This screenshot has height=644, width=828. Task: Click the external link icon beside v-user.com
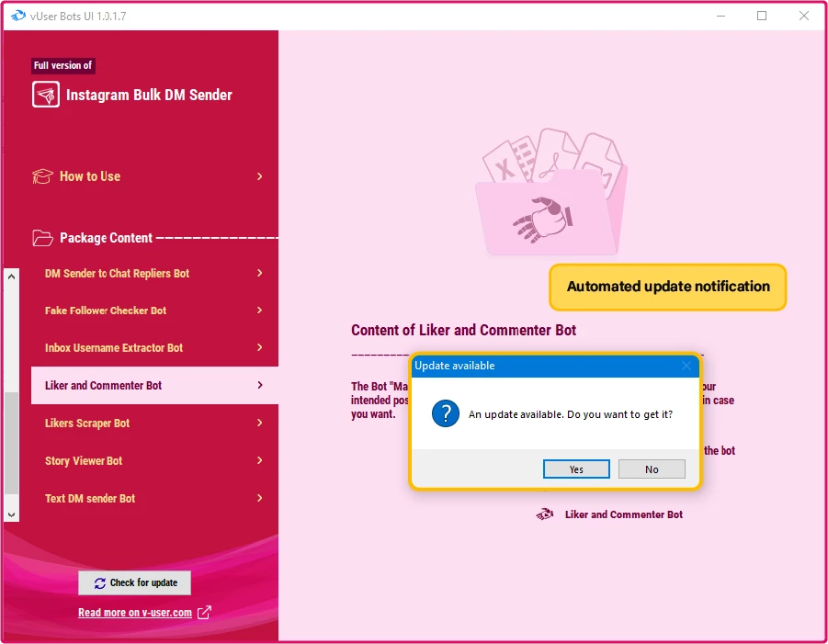204,613
